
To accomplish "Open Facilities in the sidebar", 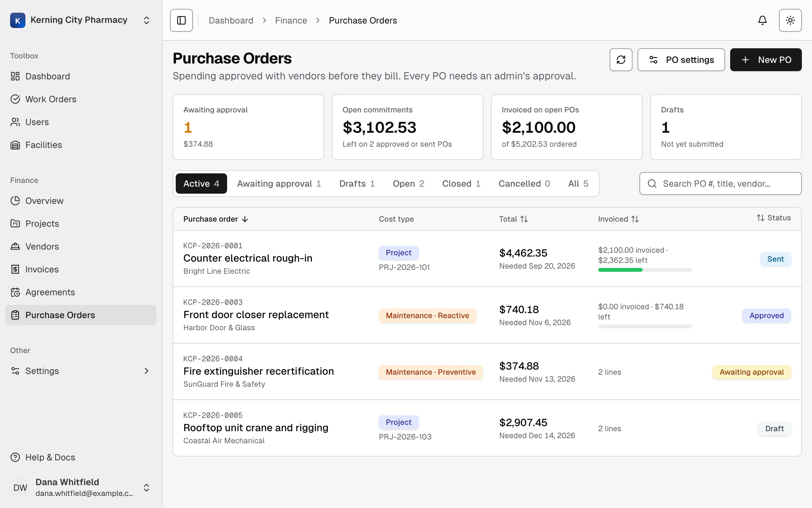I will point(81,145).
